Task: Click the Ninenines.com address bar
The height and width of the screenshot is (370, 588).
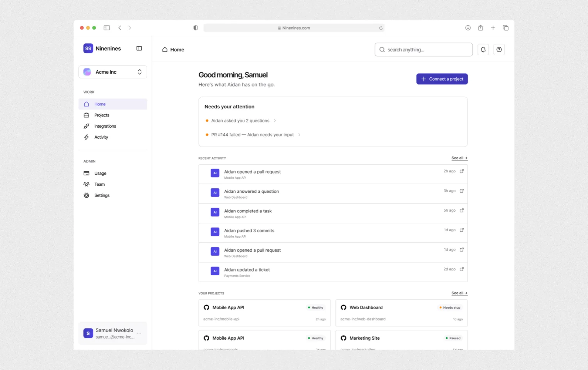Action: [x=294, y=28]
